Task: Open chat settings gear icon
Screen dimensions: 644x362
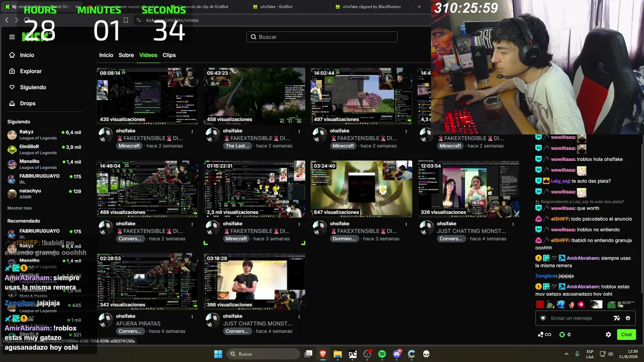Action: (x=608, y=334)
